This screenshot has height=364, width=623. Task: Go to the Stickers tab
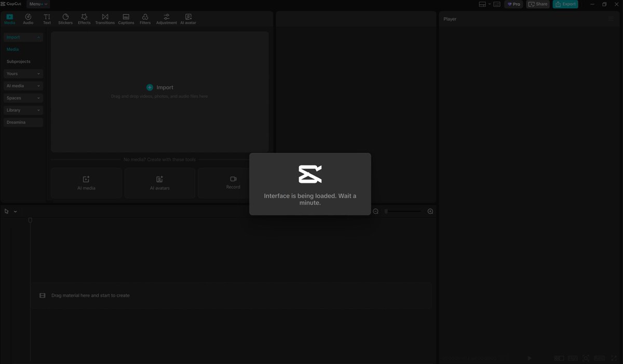tap(65, 19)
